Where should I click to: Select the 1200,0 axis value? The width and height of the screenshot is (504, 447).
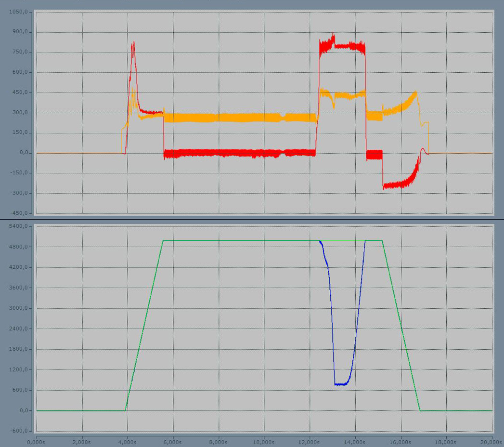(19, 369)
